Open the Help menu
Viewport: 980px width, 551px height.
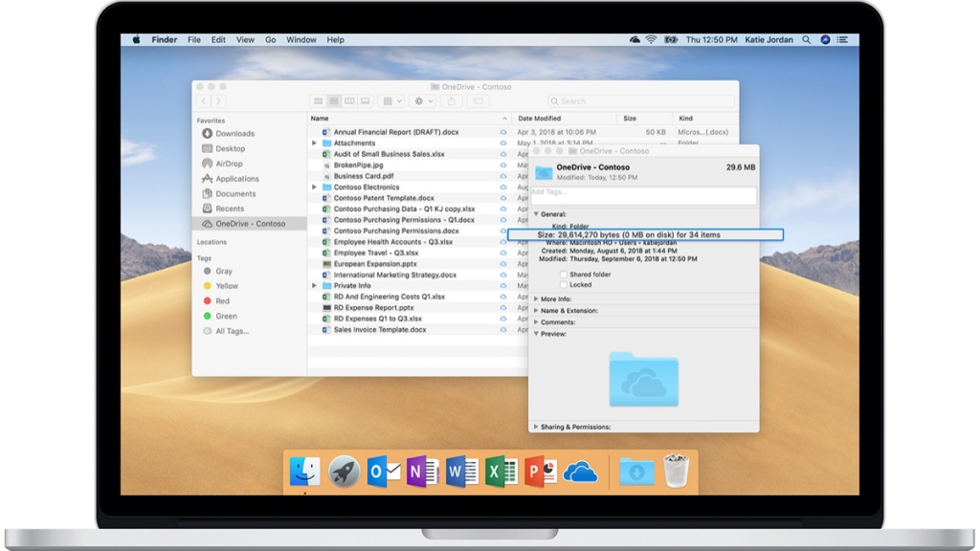pos(336,39)
